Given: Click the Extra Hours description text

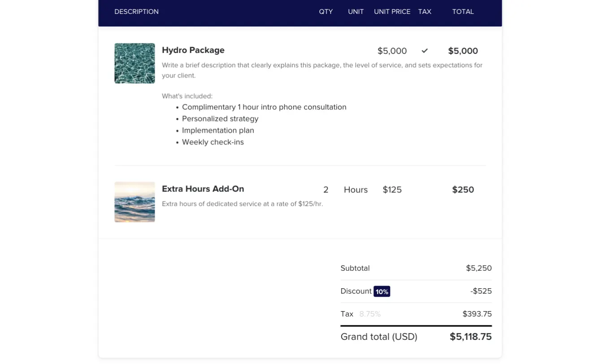Looking at the screenshot, I should (242, 204).
